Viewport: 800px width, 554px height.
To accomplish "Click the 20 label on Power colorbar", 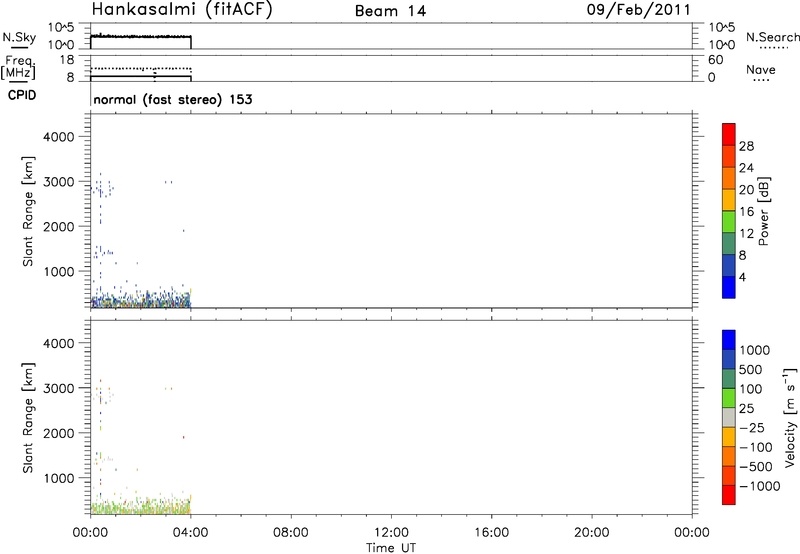I will point(746,190).
